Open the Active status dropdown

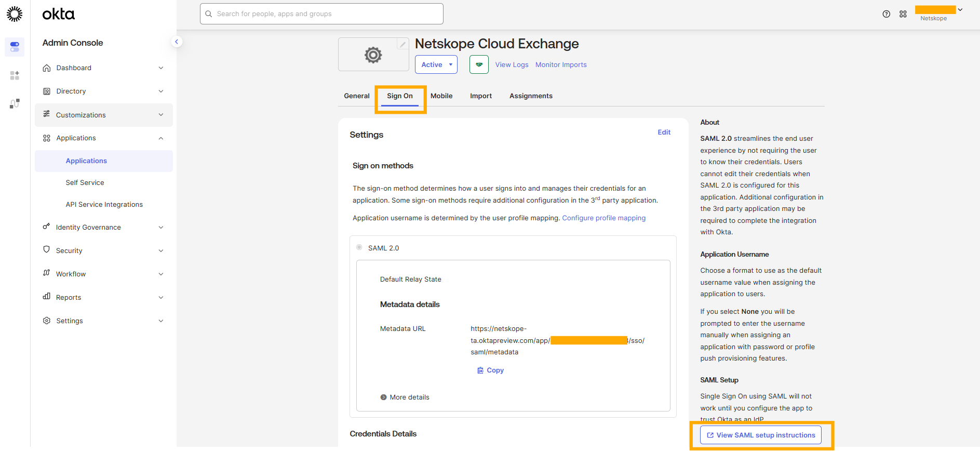436,64
